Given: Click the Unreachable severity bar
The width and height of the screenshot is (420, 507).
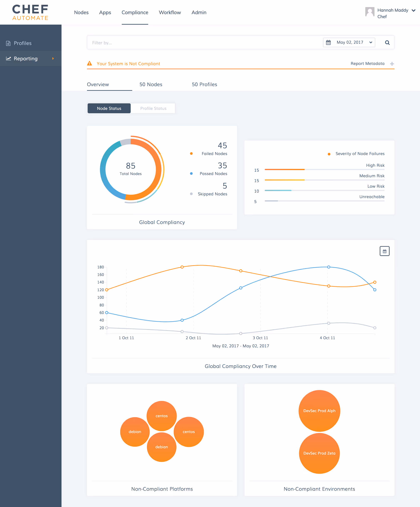Looking at the screenshot, I should pos(324,201).
